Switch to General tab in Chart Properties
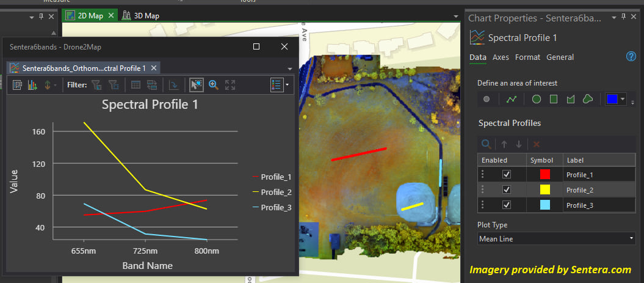Screen dimensions: 644x283 (x=560, y=57)
